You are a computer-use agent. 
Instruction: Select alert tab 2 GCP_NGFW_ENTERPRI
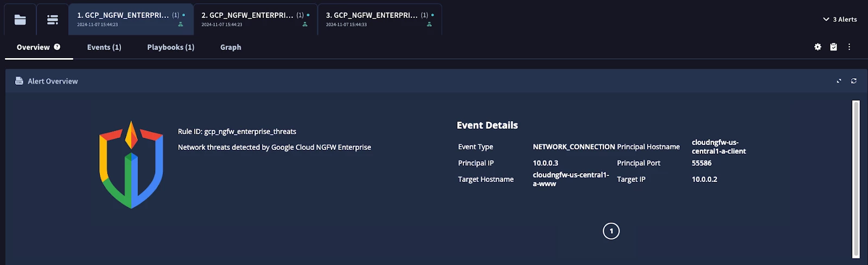(x=255, y=20)
